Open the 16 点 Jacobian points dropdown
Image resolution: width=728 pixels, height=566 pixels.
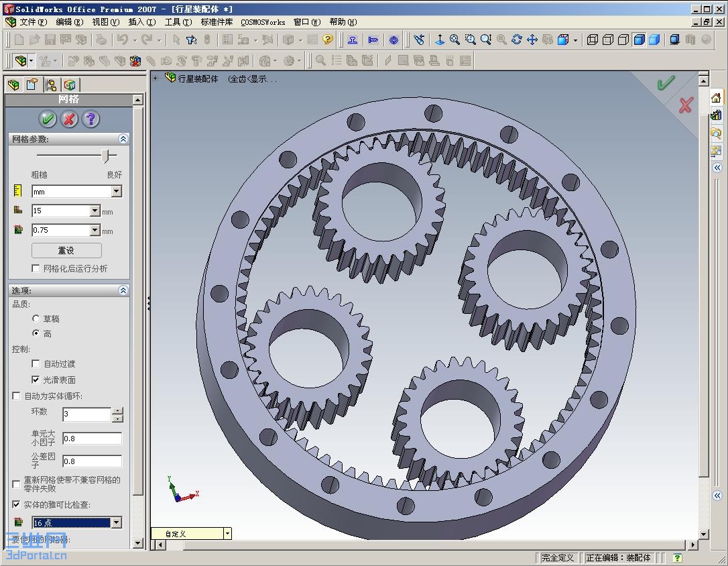point(117,522)
